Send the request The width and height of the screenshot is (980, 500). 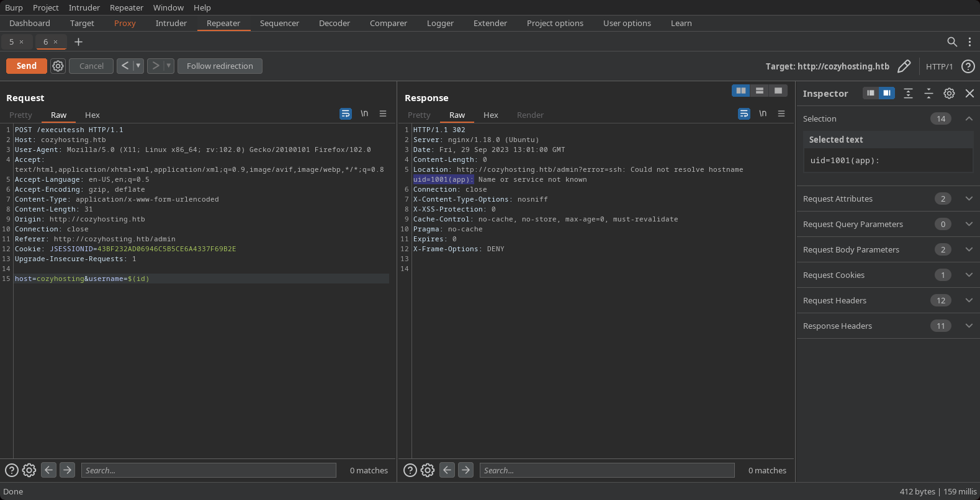27,66
